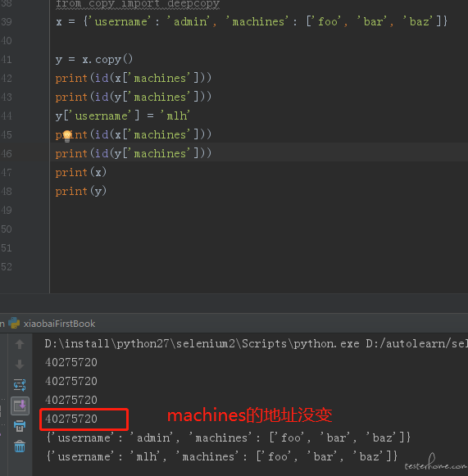
Task: Click line number 52 in gutter
Action: click(6, 266)
